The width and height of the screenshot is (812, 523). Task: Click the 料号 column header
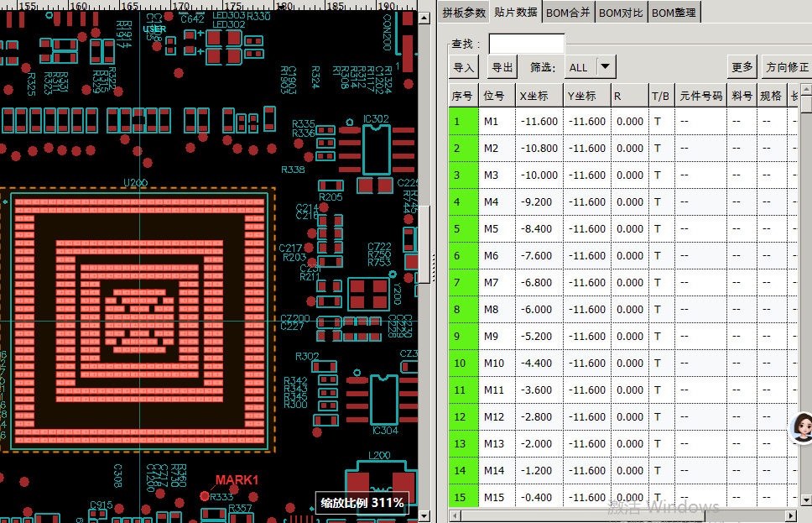point(742,96)
